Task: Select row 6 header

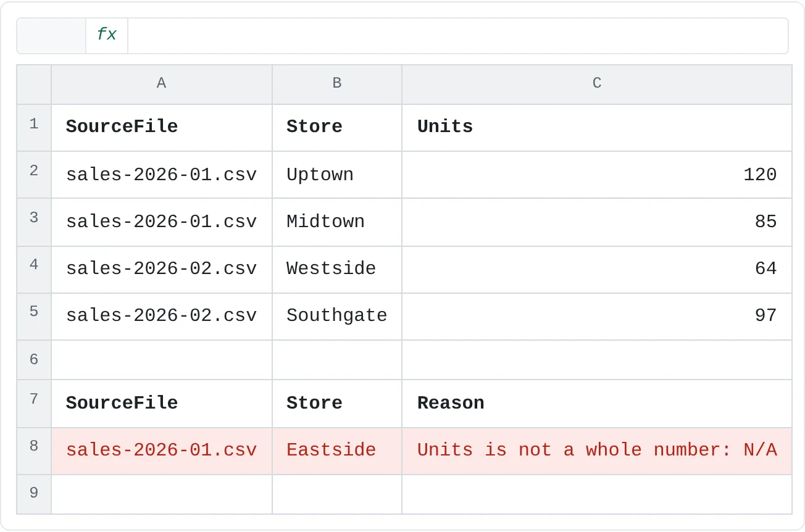Action: [x=34, y=360]
